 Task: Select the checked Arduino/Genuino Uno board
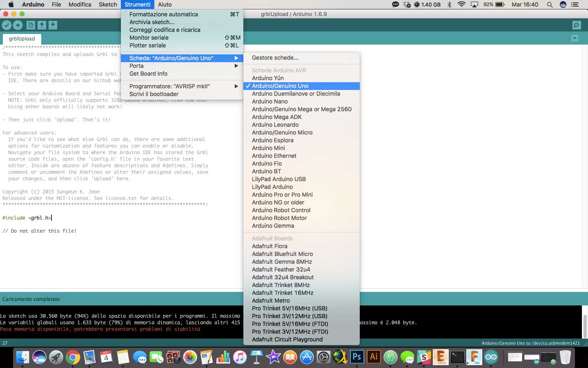[x=301, y=86]
